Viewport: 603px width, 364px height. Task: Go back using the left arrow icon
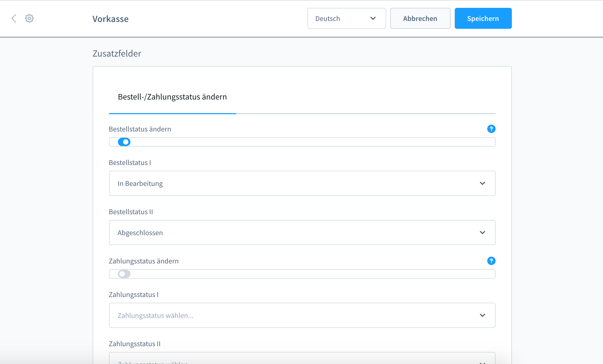(x=14, y=18)
